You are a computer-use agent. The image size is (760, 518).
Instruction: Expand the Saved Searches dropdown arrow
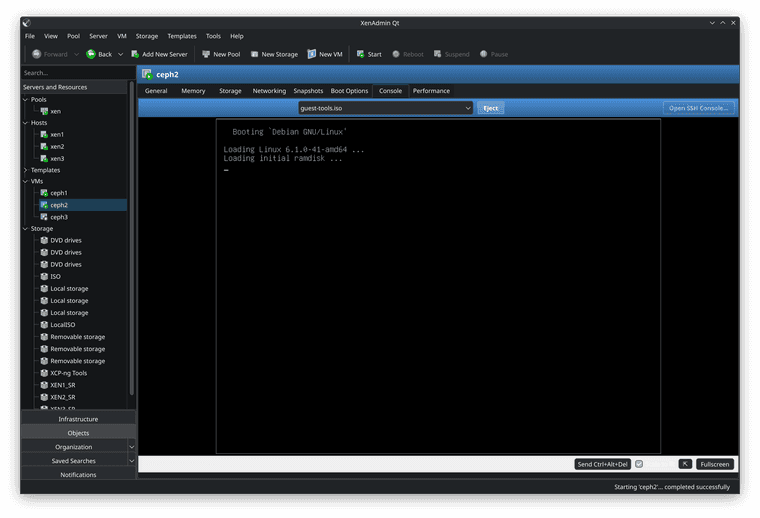(132, 461)
